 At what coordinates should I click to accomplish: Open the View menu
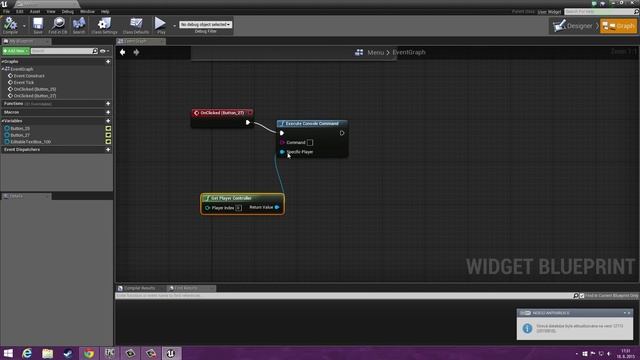(x=51, y=12)
